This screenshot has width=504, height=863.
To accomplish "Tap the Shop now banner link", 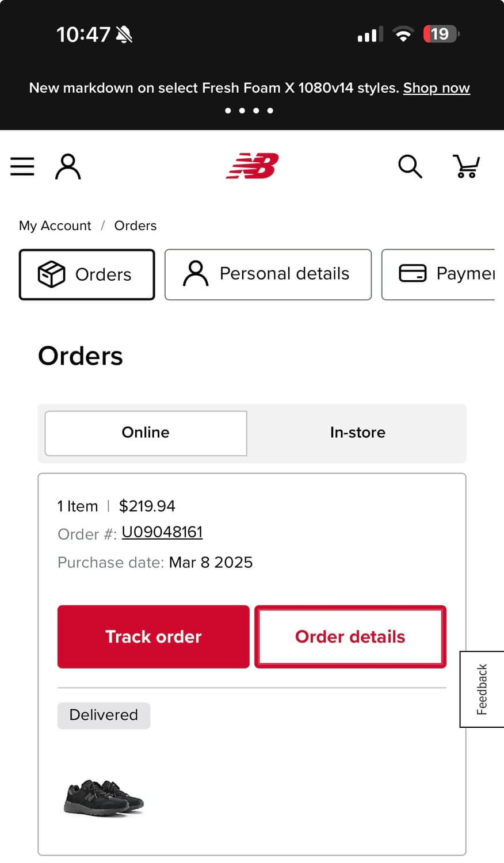I will click(x=436, y=88).
